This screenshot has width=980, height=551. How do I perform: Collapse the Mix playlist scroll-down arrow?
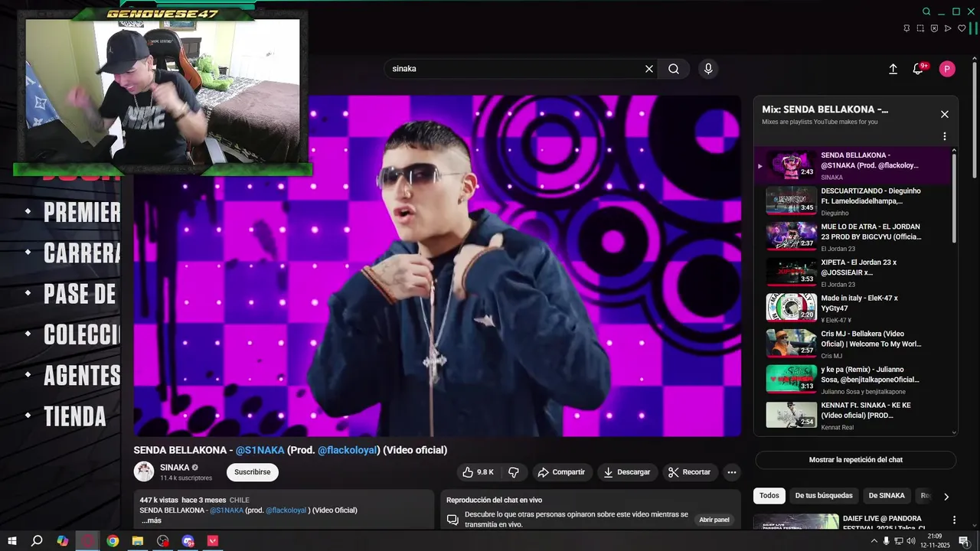954,432
